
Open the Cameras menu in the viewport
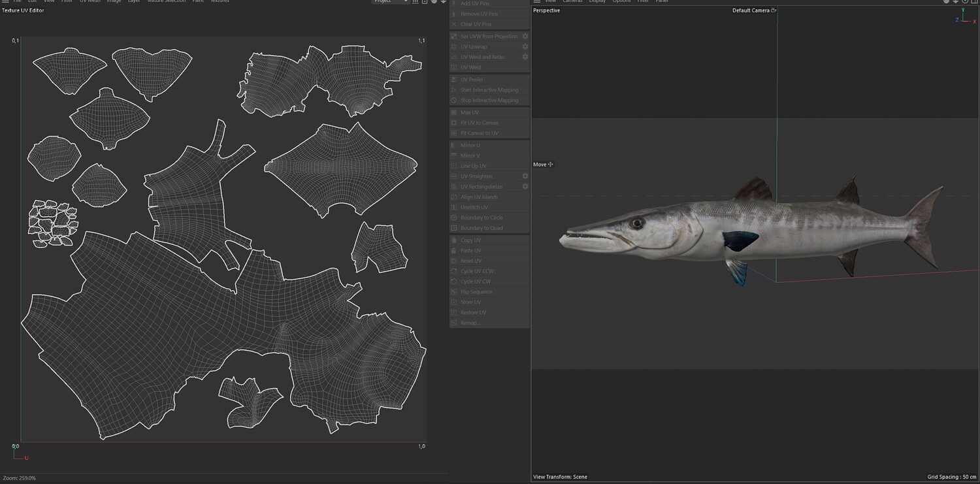pos(572,1)
